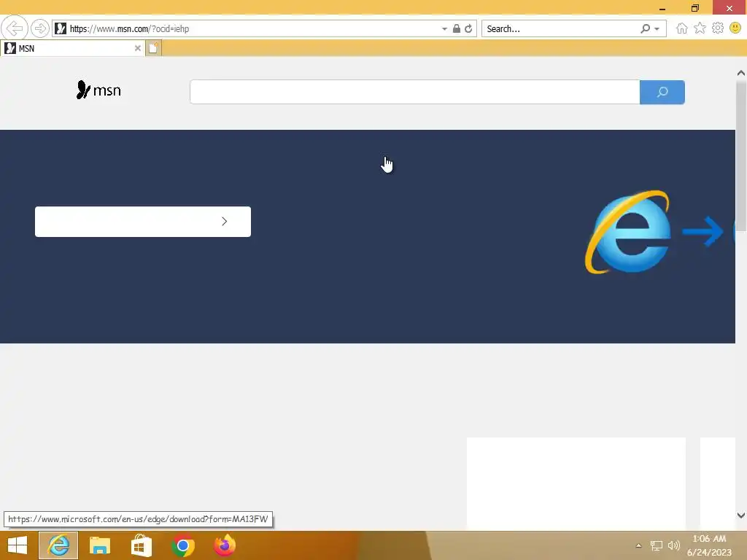The height and width of the screenshot is (560, 747).
Task: Open the volume speaker tray icon
Action: pos(673,545)
